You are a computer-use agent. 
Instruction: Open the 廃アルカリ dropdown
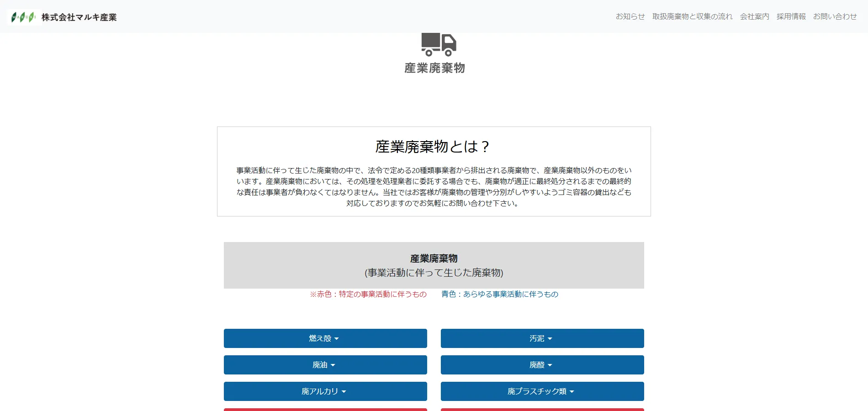tap(325, 391)
